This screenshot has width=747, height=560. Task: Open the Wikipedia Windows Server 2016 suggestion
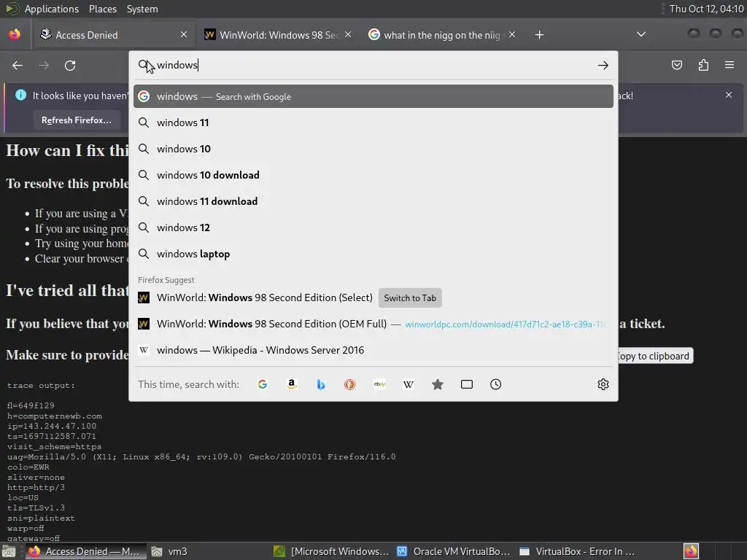point(373,350)
